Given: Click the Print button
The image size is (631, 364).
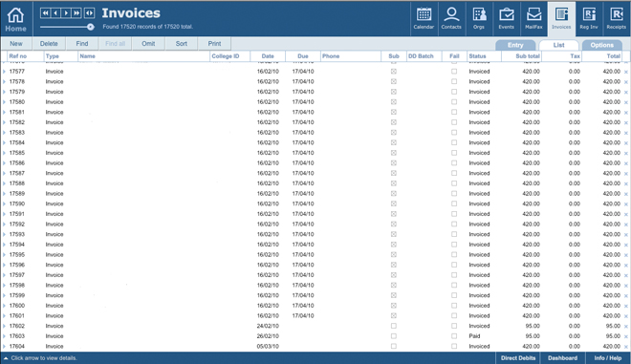Looking at the screenshot, I should 214,43.
